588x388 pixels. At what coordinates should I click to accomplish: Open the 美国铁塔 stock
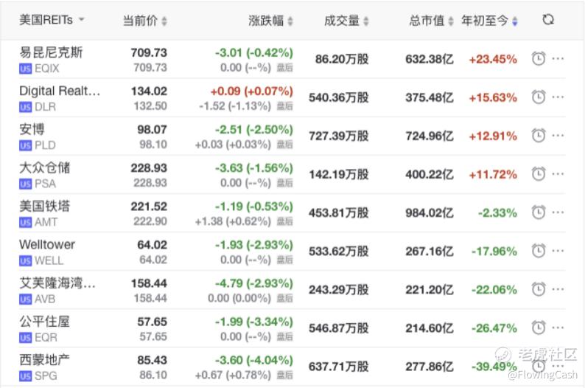[x=45, y=207]
